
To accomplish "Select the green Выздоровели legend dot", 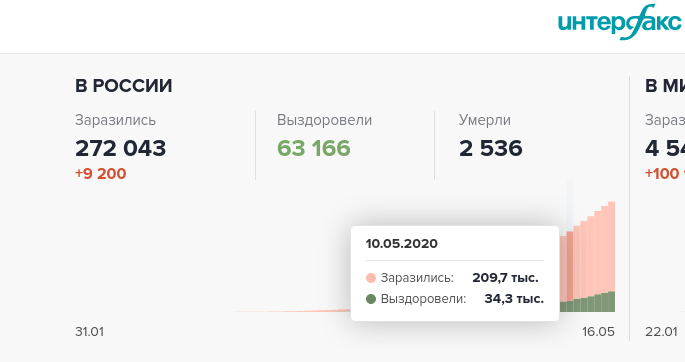I will tap(371, 299).
